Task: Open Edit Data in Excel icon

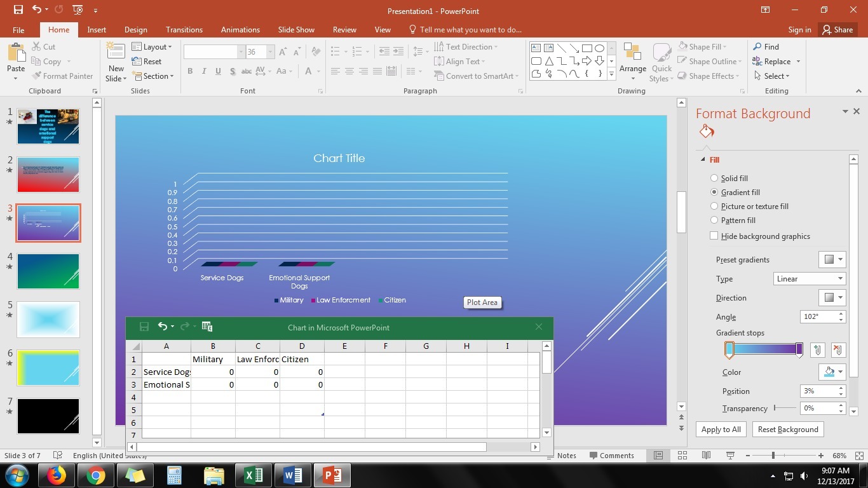Action: point(207,327)
